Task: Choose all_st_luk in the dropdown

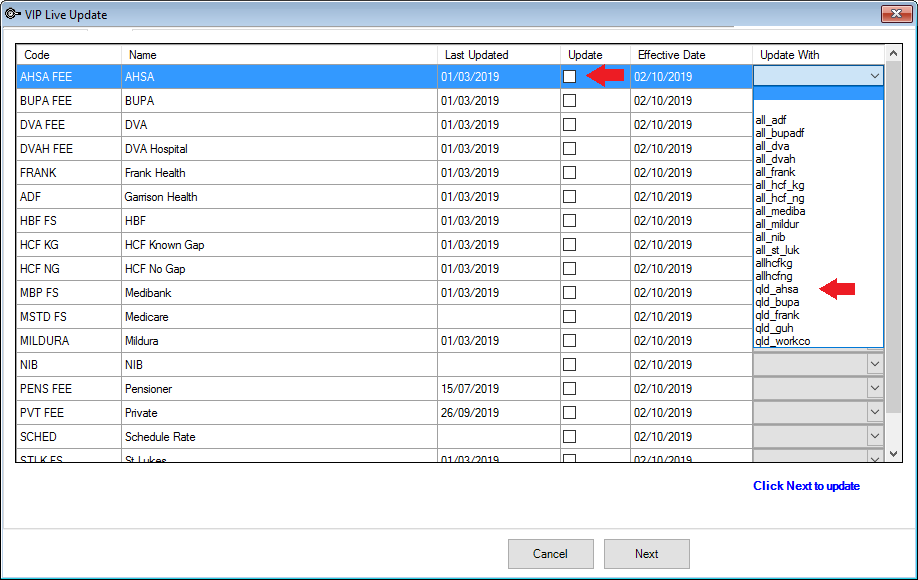Action: tap(818, 250)
